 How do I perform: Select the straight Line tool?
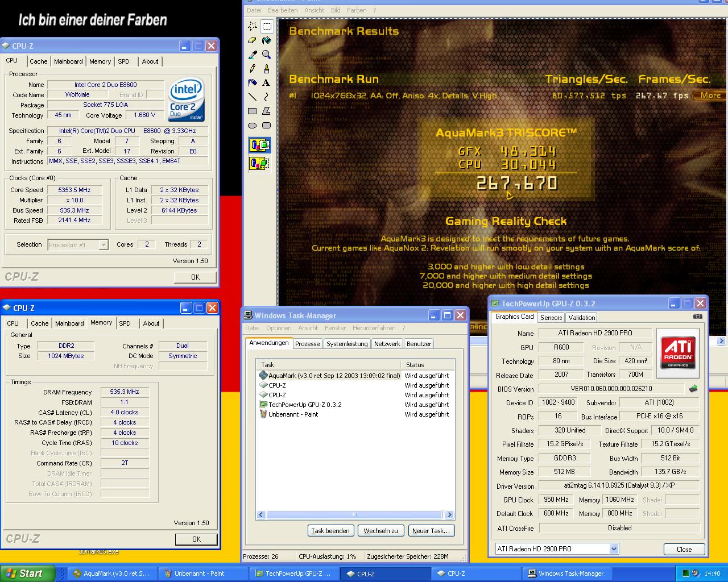click(x=253, y=97)
